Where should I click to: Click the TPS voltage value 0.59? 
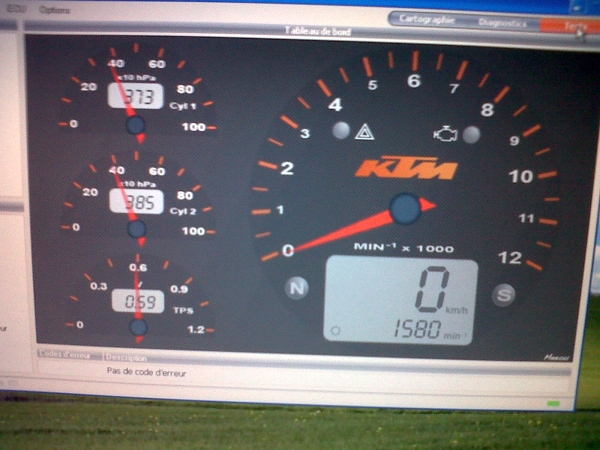click(138, 301)
